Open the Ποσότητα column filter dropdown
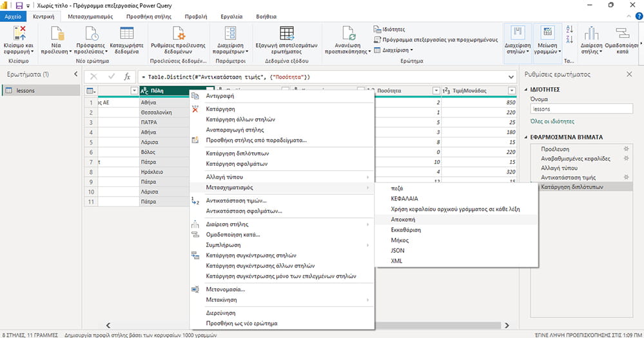Viewport: 644px width, 338px height. coord(436,90)
